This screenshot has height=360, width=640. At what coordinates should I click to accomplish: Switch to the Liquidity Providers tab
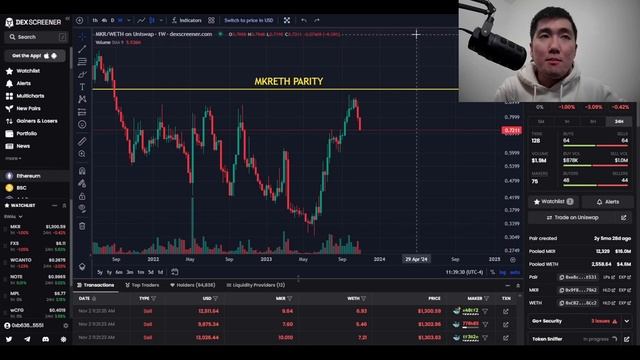(x=256, y=285)
